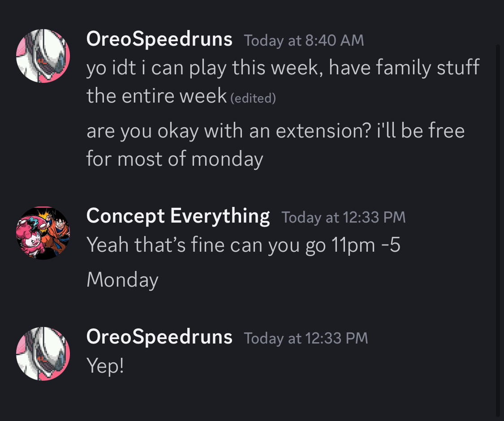Click the Today at 8:40 AM timestamp

point(304,40)
